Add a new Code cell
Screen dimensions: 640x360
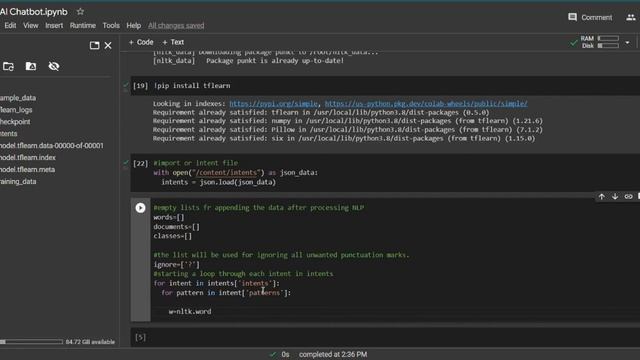click(x=141, y=42)
